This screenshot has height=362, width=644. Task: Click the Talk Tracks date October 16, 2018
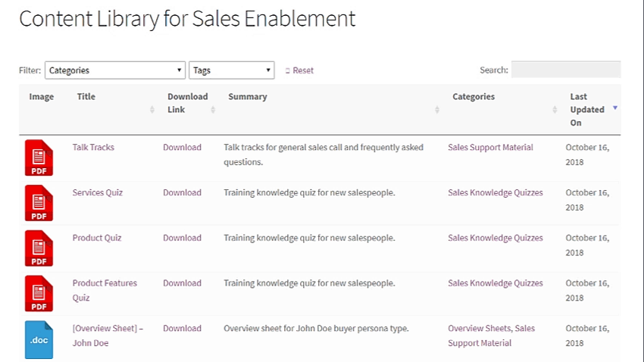tap(587, 154)
